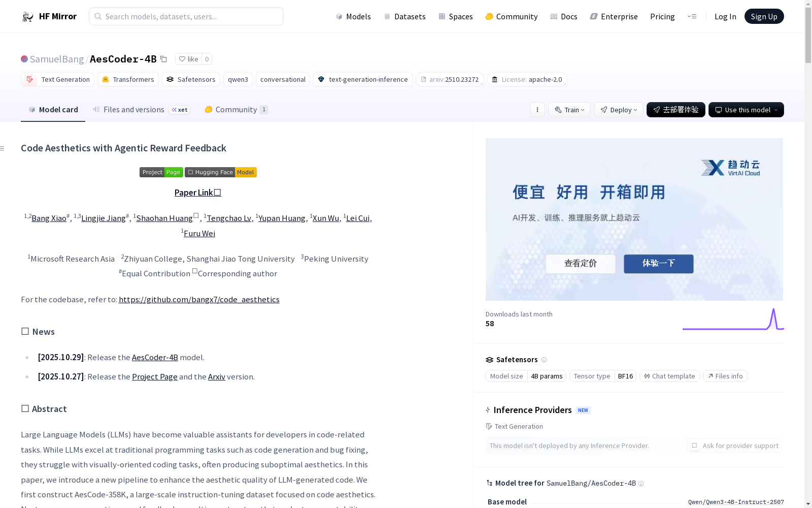The image size is (812, 508).
Task: Click the Safetensors info circle icon
Action: point(544,360)
